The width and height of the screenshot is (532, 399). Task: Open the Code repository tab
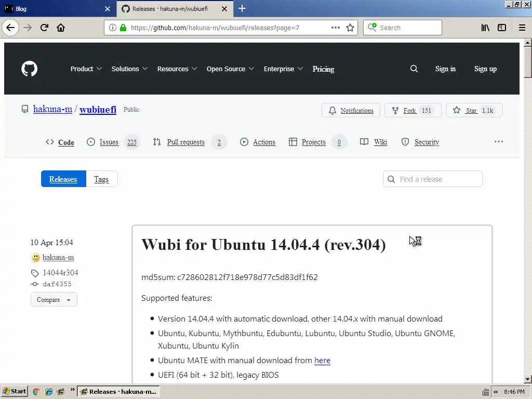coord(60,142)
